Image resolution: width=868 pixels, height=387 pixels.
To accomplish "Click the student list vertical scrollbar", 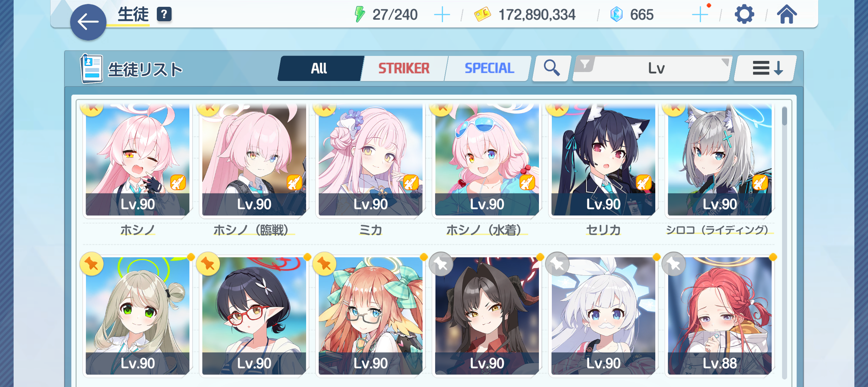I will point(784,242).
